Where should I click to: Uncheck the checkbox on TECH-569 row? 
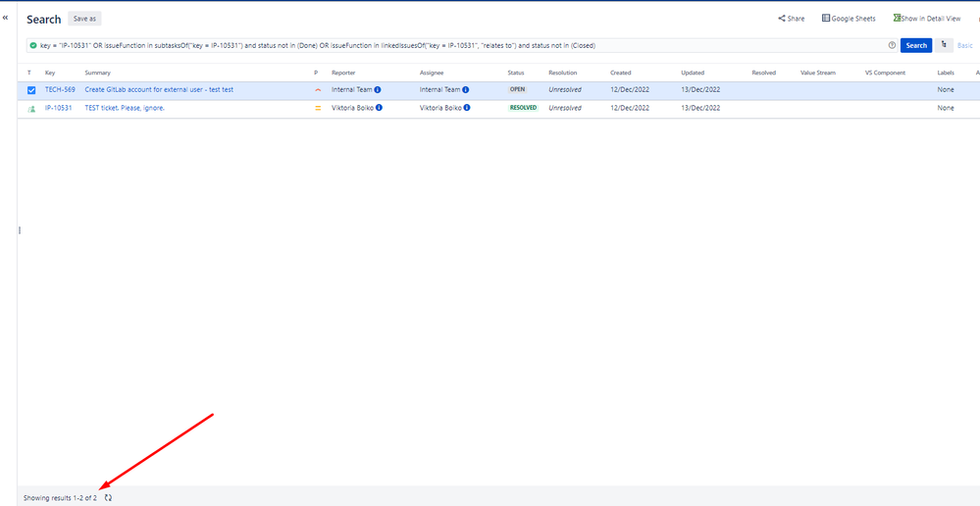click(x=31, y=90)
